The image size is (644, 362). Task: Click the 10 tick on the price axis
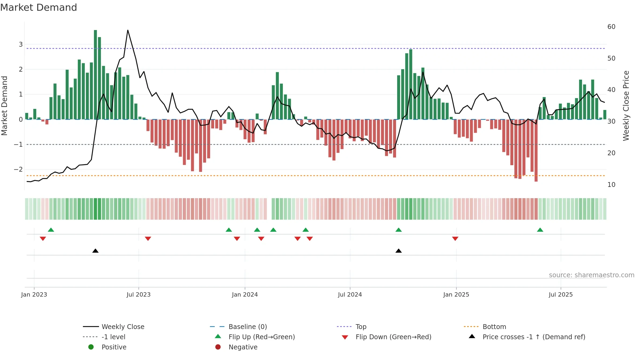coord(612,185)
